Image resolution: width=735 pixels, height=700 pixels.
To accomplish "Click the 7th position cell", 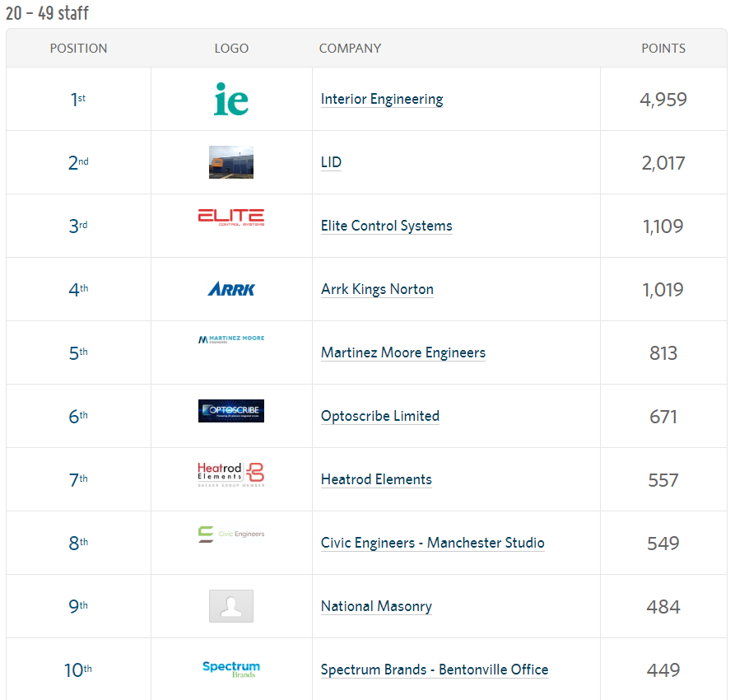I will pos(78,479).
